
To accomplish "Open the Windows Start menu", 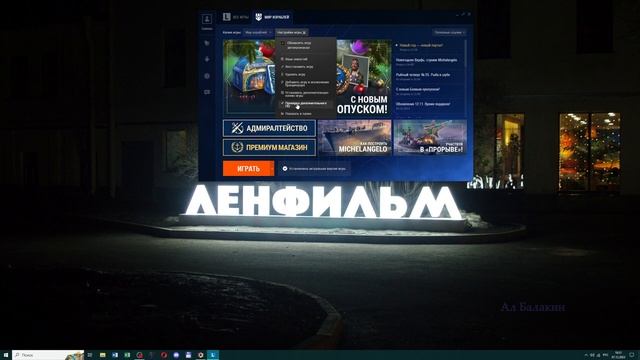I will point(6,355).
